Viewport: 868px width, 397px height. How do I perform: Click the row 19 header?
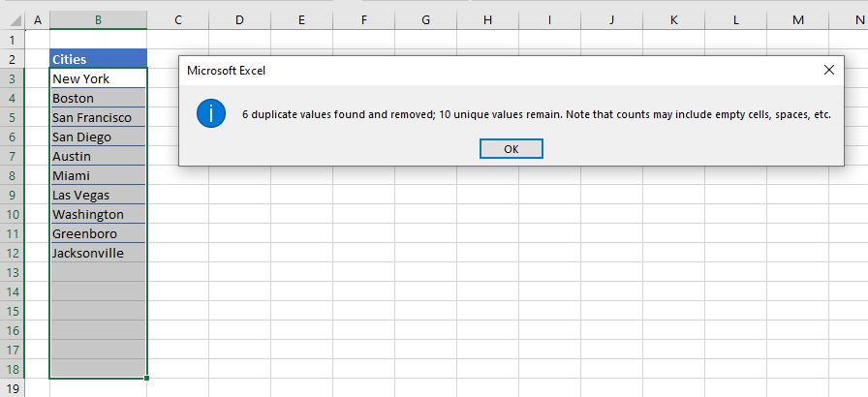pos(12,387)
